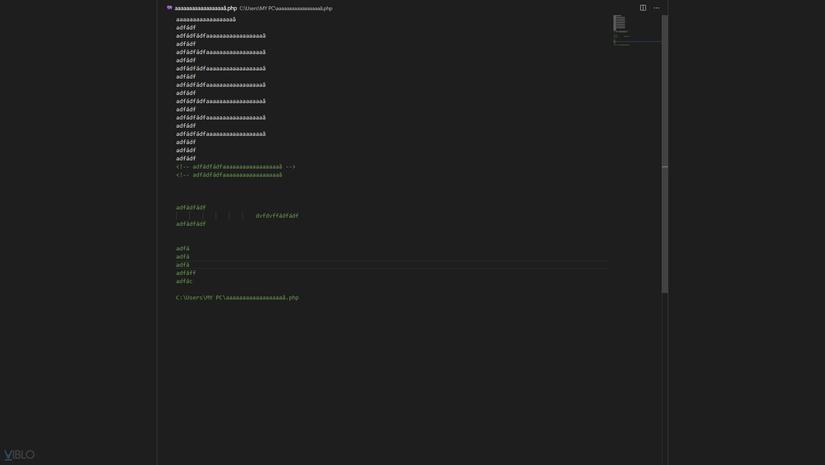
Task: Click the Split Editor icon
Action: 642,8
